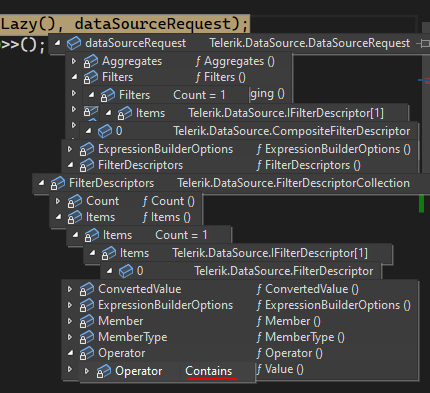
Task: Click icon of Operator row showing ƒ Operator ()
Action: tap(87, 353)
